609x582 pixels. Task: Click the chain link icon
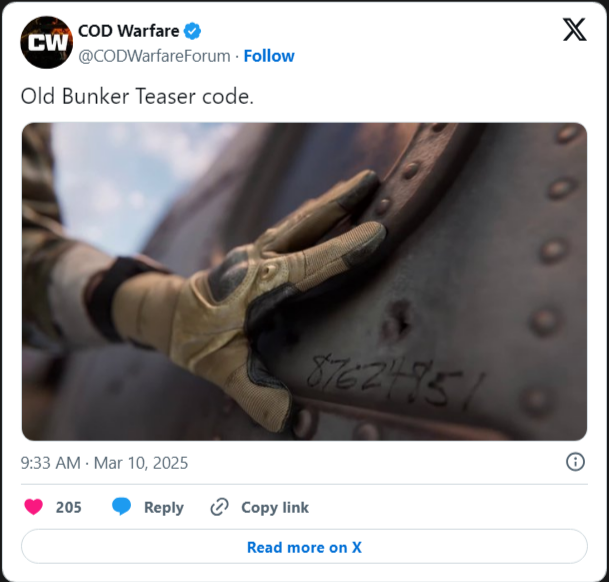pyautogui.click(x=219, y=507)
